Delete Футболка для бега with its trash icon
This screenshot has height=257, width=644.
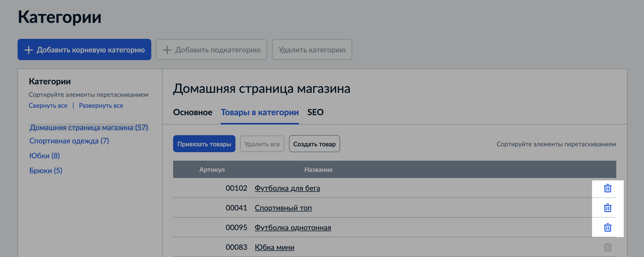tap(608, 188)
